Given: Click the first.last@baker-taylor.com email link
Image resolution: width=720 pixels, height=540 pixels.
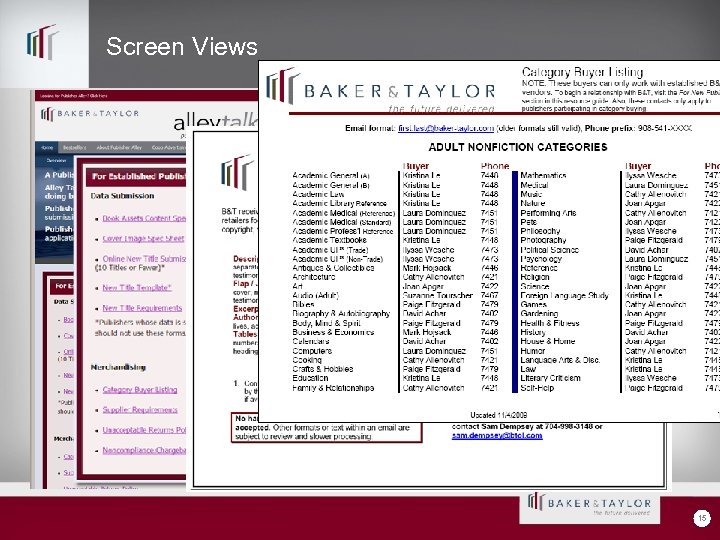Looking at the screenshot, I should pyautogui.click(x=446, y=128).
